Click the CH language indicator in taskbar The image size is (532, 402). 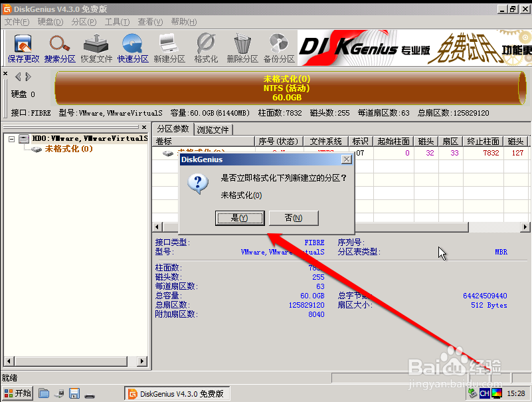pos(484,393)
